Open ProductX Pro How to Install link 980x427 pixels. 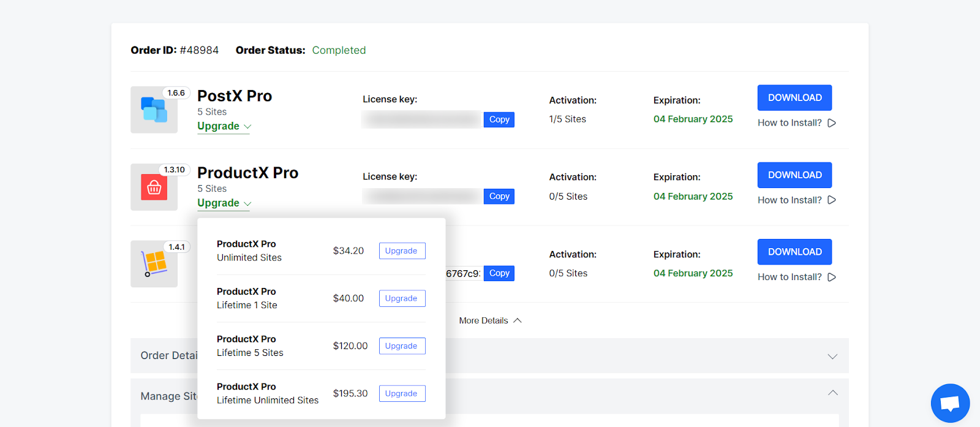(x=790, y=200)
